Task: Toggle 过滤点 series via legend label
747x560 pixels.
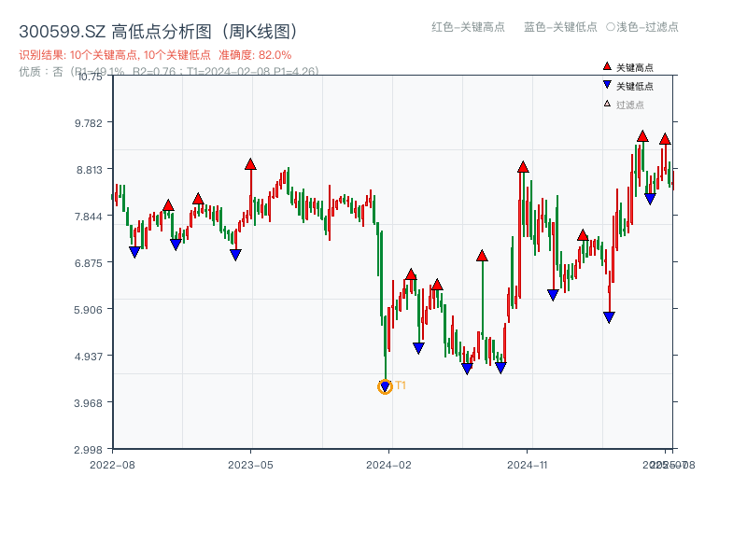Action: pyautogui.click(x=630, y=105)
